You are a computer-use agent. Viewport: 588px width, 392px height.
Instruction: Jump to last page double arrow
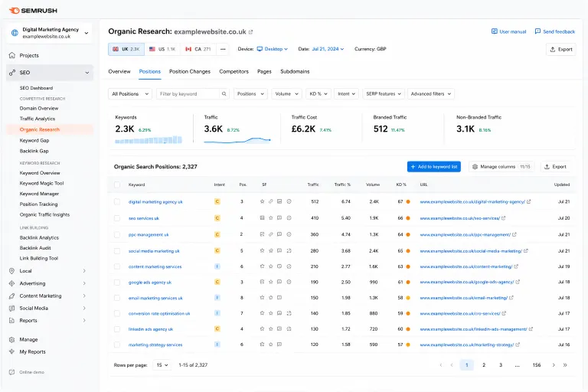pyautogui.click(x=565, y=365)
